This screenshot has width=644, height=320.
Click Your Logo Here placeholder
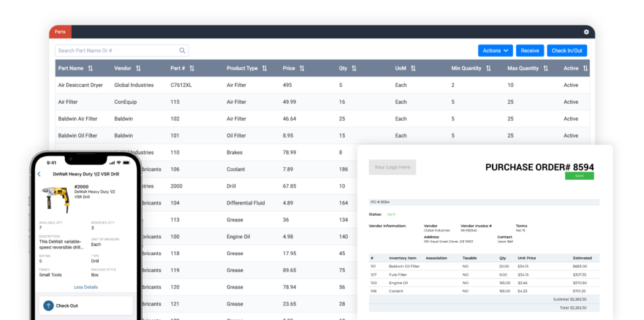(392, 167)
